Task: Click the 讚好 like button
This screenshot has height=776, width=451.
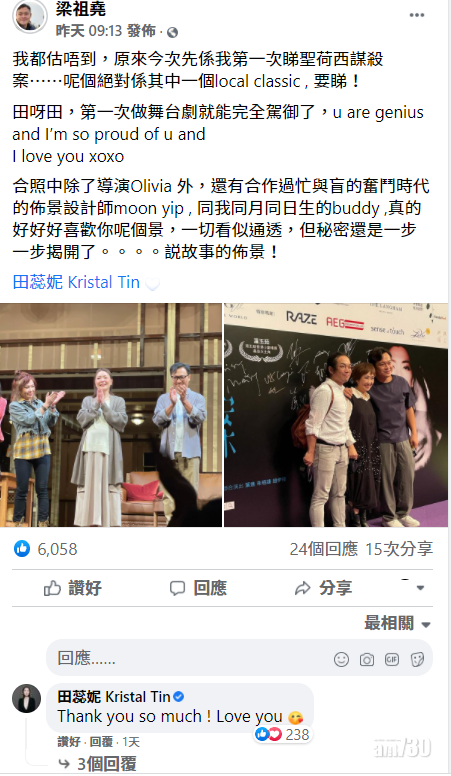Action: [x=73, y=588]
